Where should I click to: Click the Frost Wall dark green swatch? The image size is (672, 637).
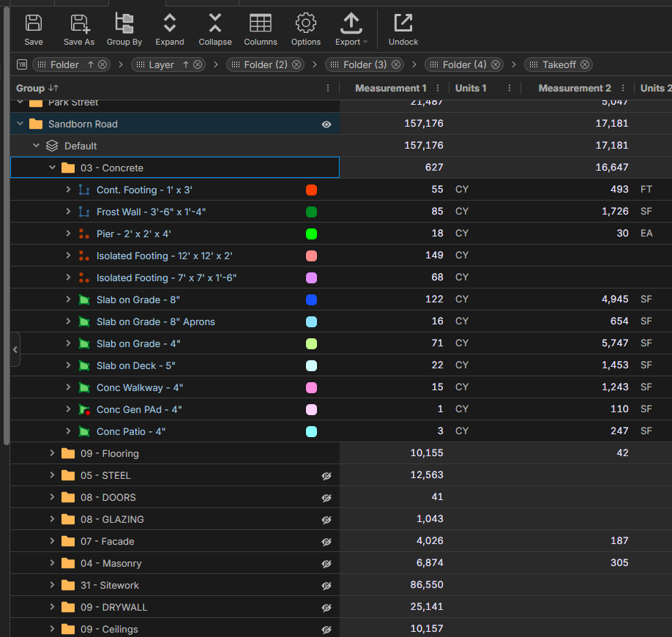point(312,212)
